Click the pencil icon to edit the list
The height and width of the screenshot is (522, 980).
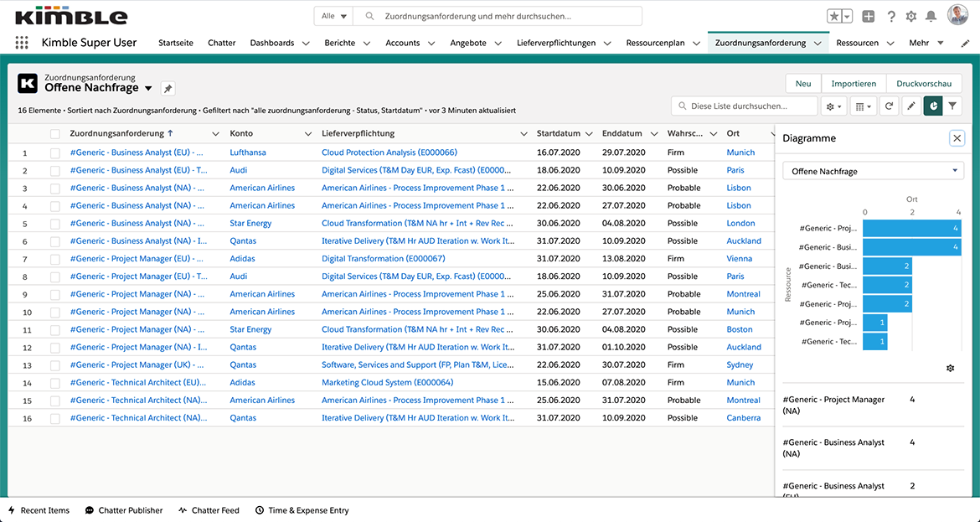911,106
